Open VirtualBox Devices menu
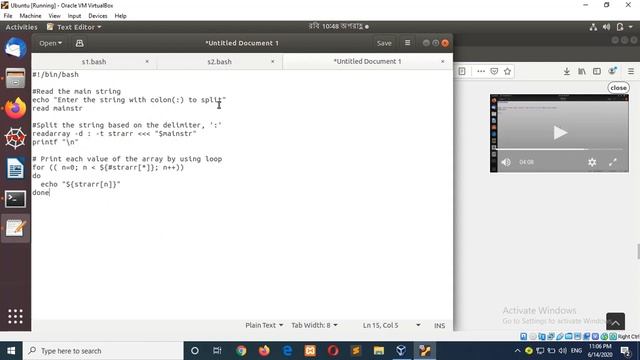 tap(98, 16)
